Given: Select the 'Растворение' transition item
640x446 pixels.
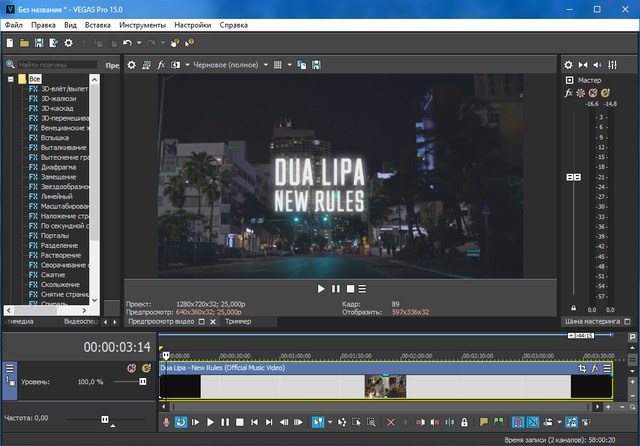Looking at the screenshot, I should point(59,254).
